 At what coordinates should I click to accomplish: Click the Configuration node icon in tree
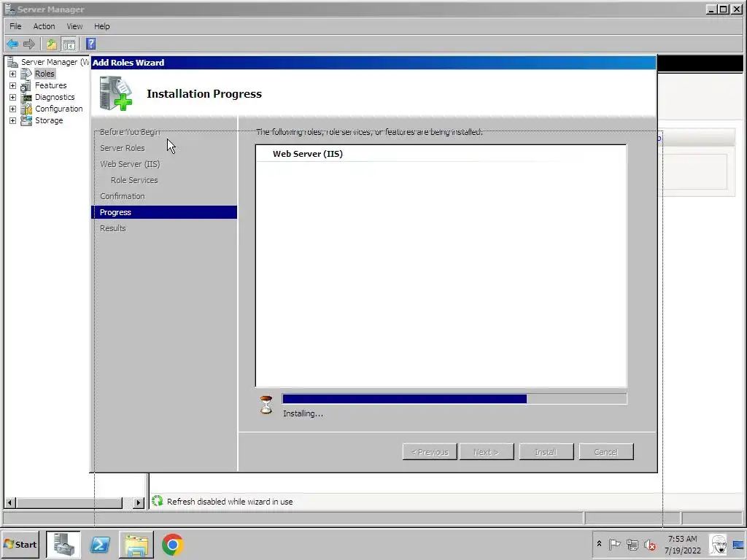point(26,109)
